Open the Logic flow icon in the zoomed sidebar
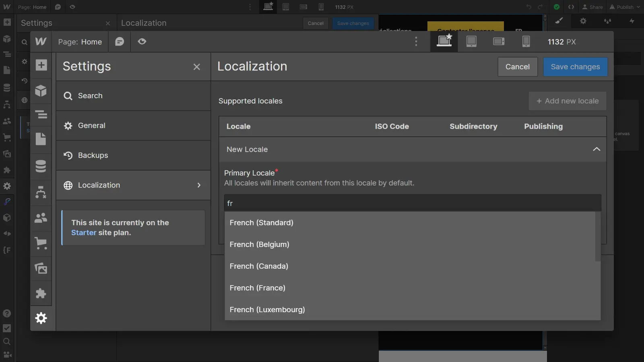This screenshot has width=644, height=362. click(x=41, y=192)
